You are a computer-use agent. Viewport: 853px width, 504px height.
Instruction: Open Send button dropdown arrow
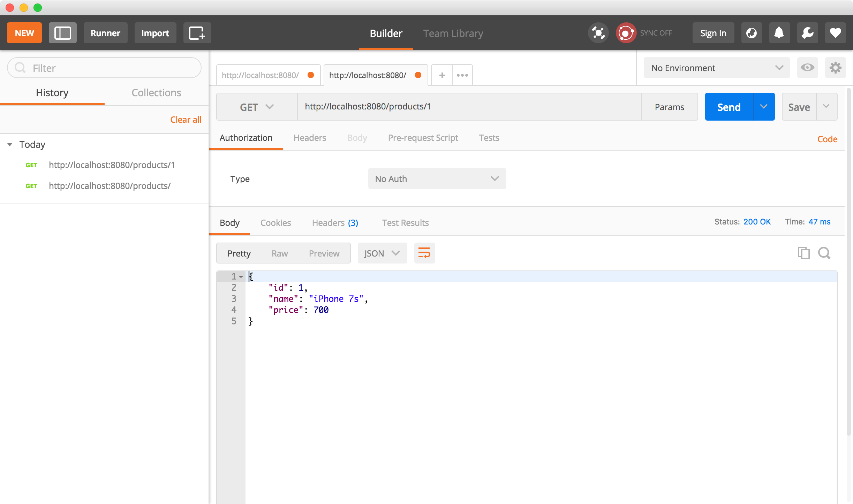pyautogui.click(x=764, y=107)
